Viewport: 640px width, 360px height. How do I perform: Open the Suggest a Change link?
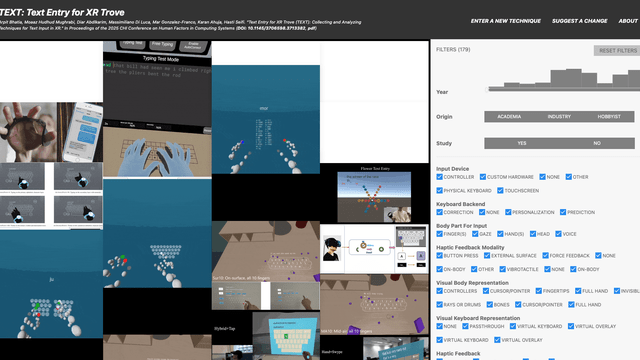[580, 21]
